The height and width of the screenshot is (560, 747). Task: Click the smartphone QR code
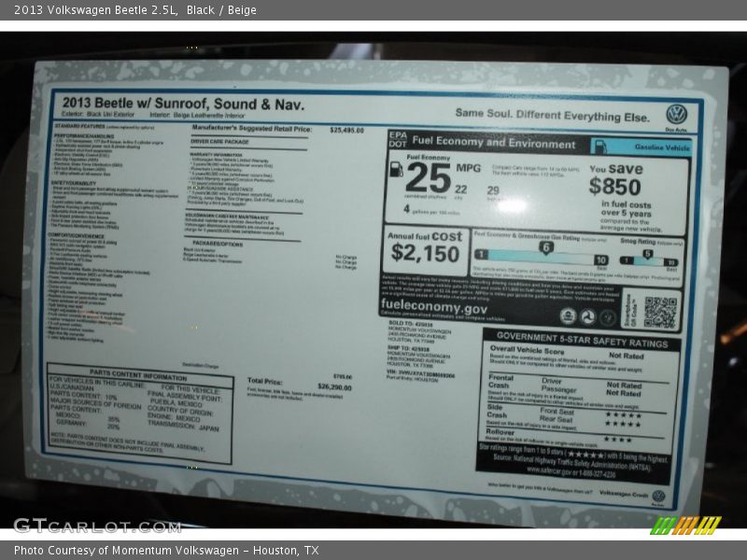(x=660, y=312)
